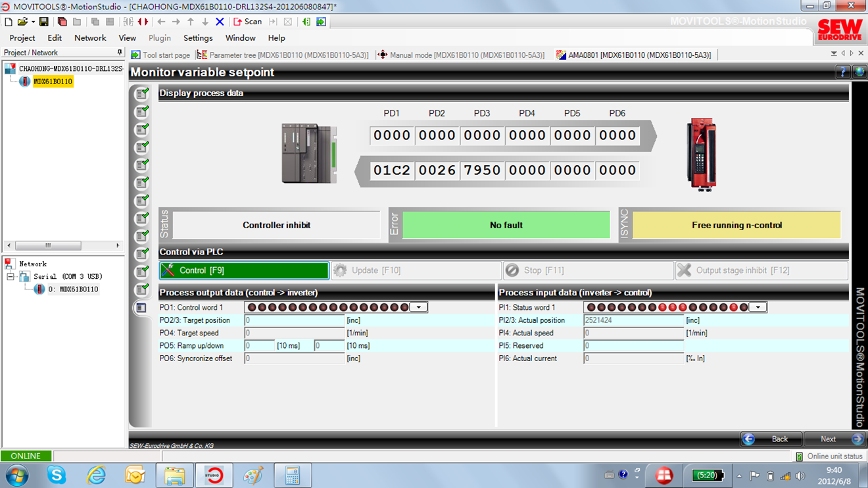The width and height of the screenshot is (868, 488).
Task: Toggle the Control [F9] PLC control mode
Action: coord(244,270)
